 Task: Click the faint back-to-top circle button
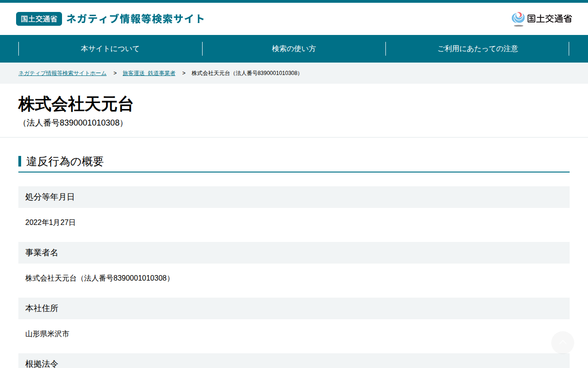[563, 343]
